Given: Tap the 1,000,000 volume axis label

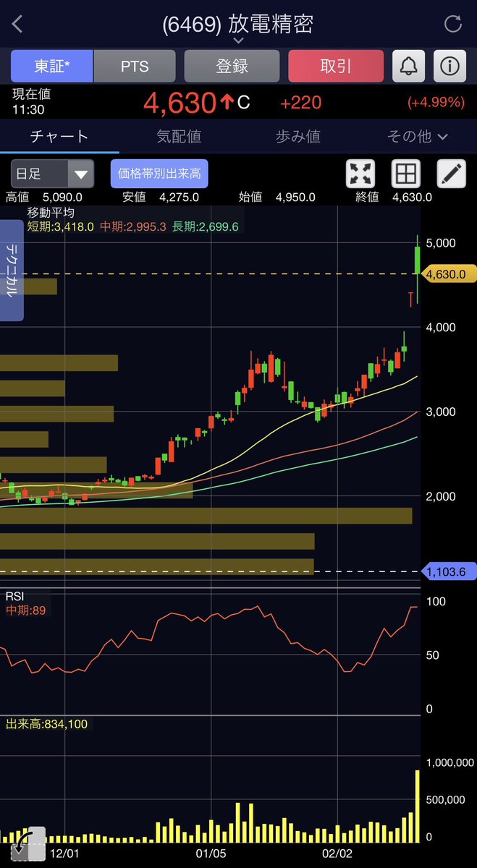Looking at the screenshot, I should 449,763.
